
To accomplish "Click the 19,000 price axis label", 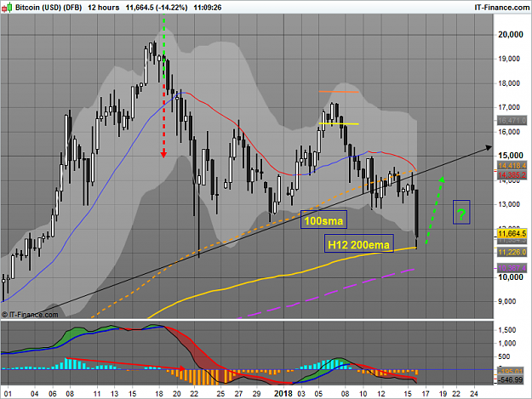I will 509,59.
